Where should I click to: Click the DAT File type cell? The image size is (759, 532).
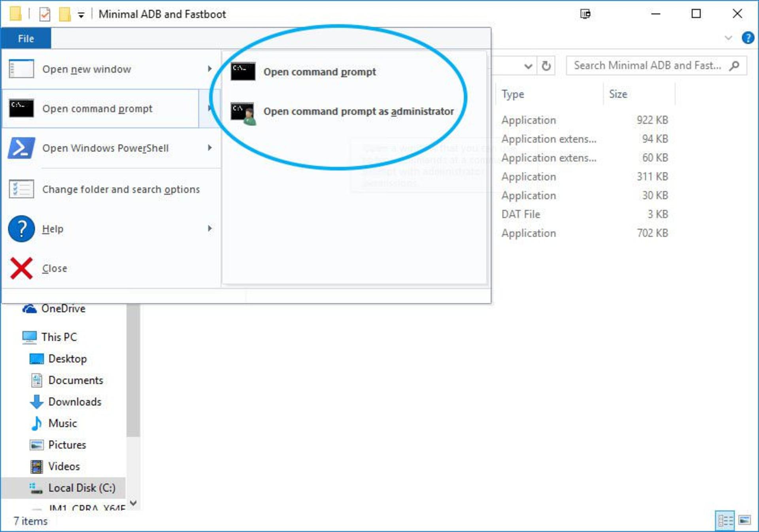pyautogui.click(x=521, y=214)
